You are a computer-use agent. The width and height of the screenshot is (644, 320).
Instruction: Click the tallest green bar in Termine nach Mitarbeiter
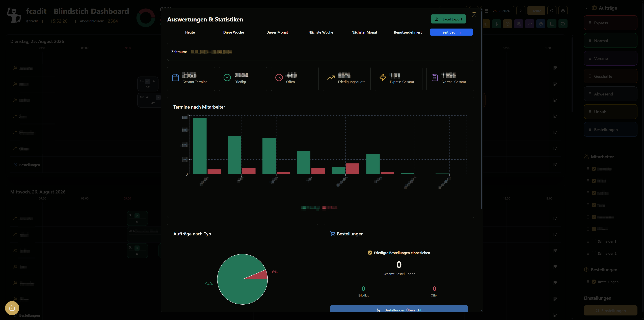pyautogui.click(x=200, y=146)
